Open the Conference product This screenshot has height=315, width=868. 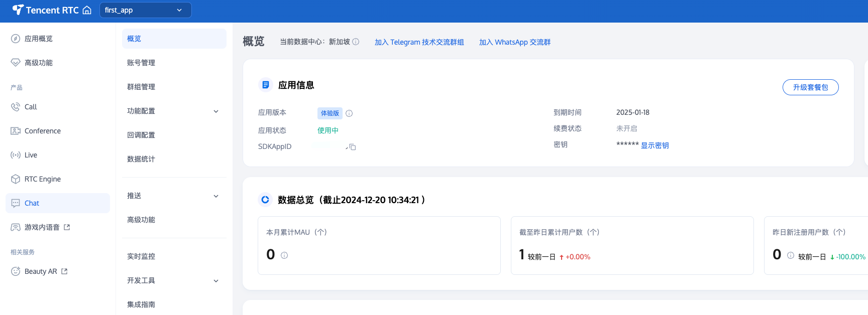coord(43,131)
